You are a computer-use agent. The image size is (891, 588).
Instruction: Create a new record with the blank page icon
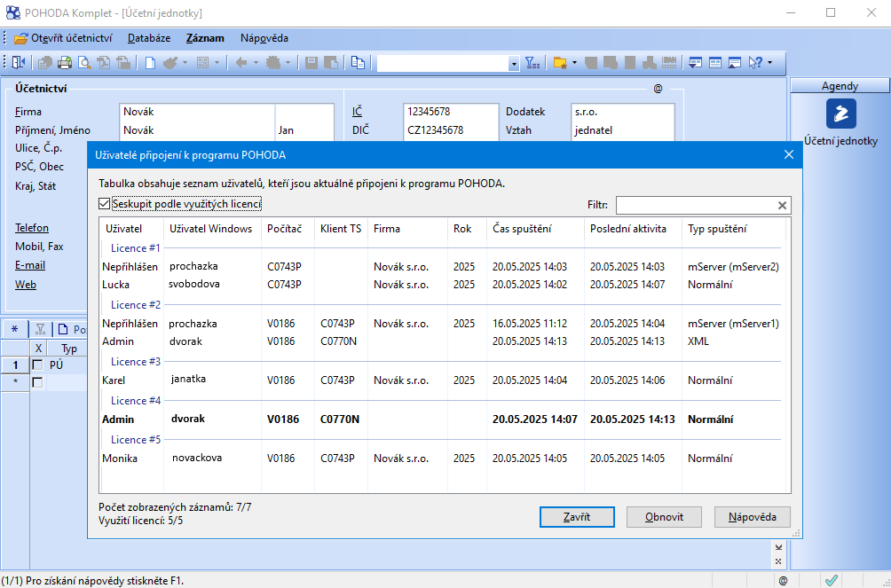click(x=150, y=62)
